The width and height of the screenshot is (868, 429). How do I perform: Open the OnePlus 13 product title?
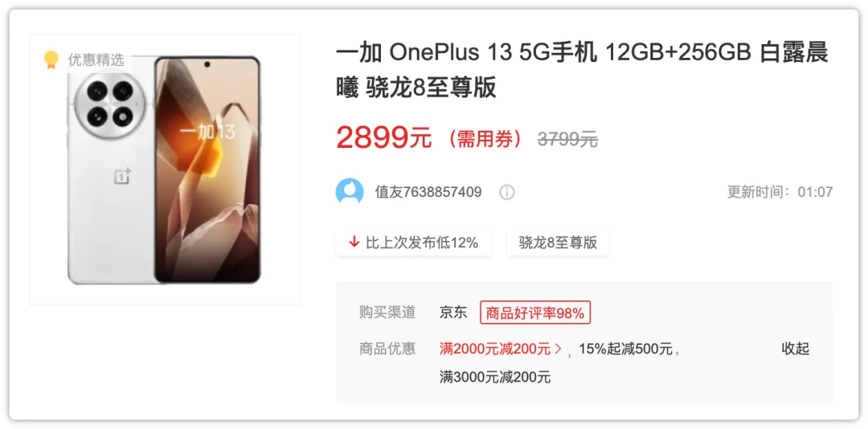582,70
